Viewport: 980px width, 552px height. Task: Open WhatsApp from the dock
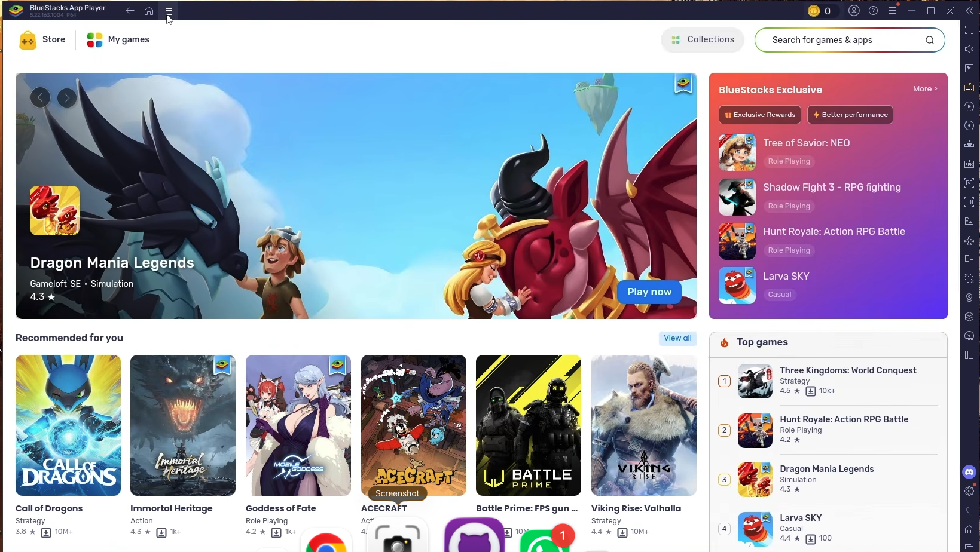coord(544,541)
